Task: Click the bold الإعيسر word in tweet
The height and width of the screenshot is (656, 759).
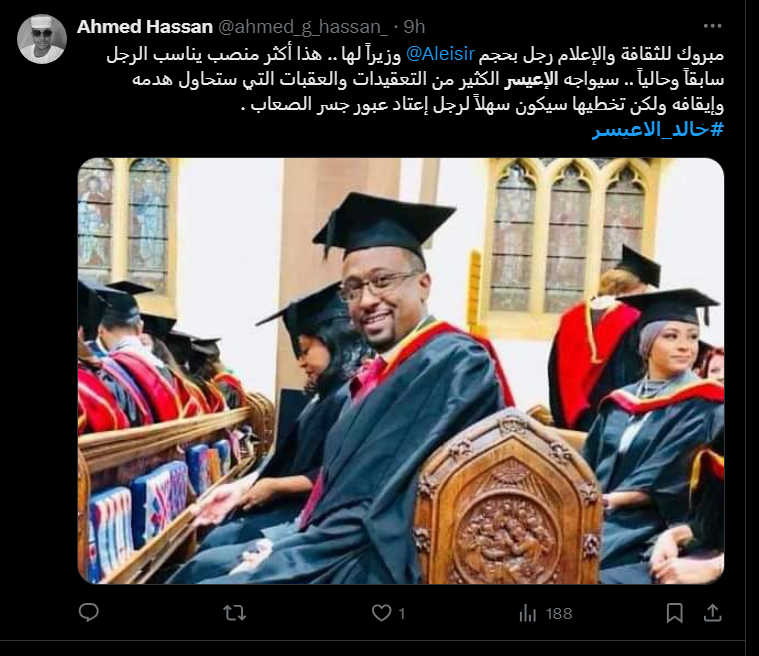Action: (x=531, y=79)
